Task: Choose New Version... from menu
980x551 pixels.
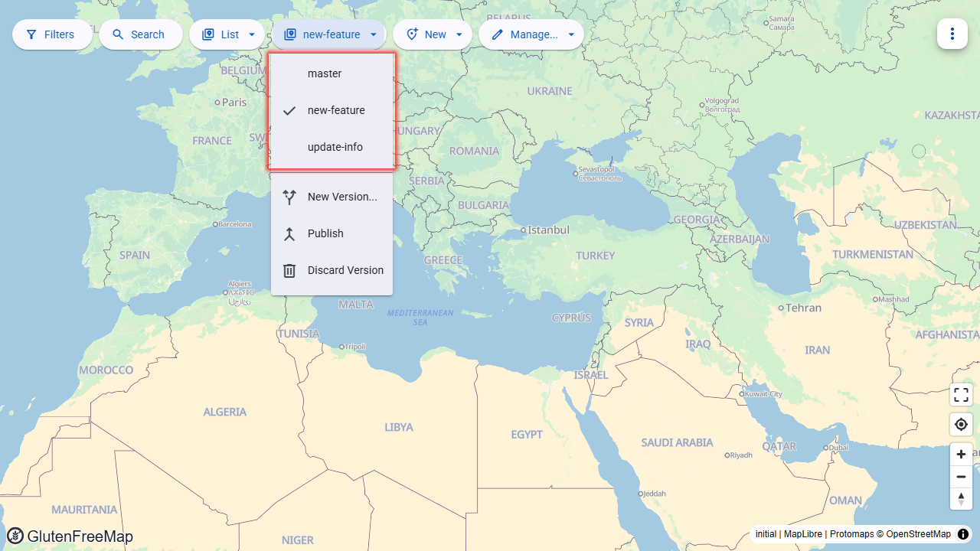Action: click(x=332, y=197)
